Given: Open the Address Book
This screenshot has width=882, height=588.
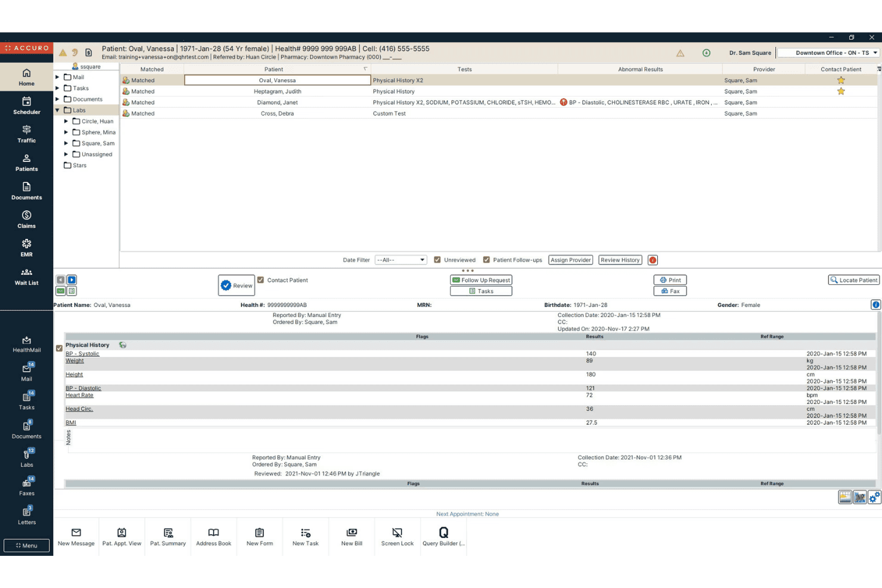Looking at the screenshot, I should [x=213, y=536].
